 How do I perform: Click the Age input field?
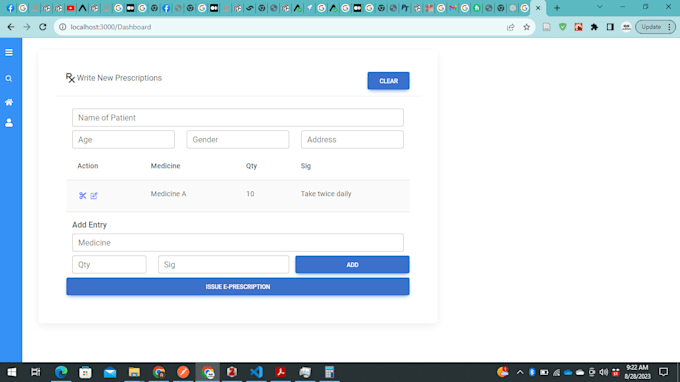[123, 140]
